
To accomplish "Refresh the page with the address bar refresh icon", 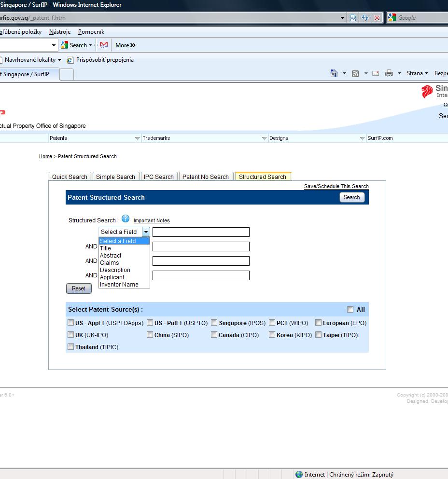I will tap(365, 18).
